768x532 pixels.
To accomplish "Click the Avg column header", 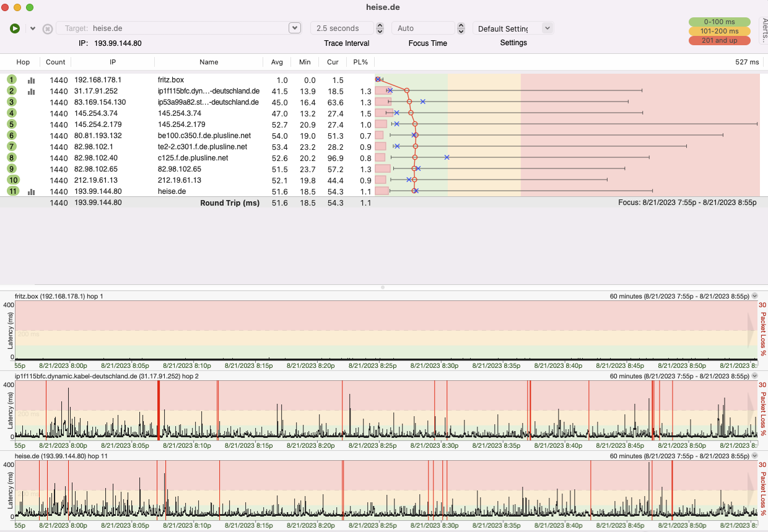I will pyautogui.click(x=277, y=62).
